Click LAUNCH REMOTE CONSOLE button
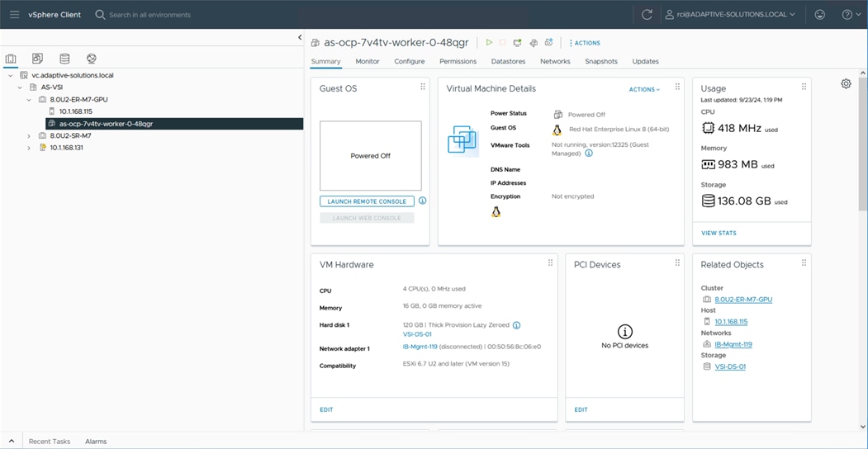 pos(367,201)
